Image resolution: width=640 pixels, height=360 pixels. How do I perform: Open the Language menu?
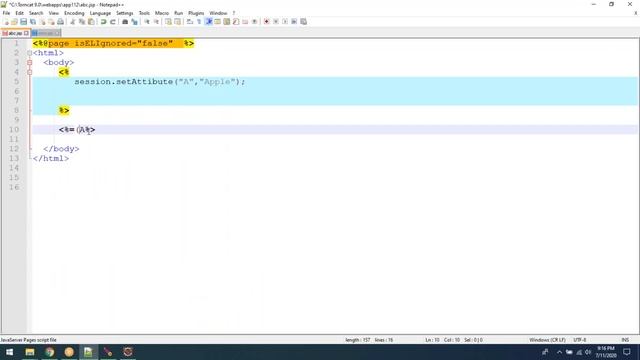click(x=100, y=13)
